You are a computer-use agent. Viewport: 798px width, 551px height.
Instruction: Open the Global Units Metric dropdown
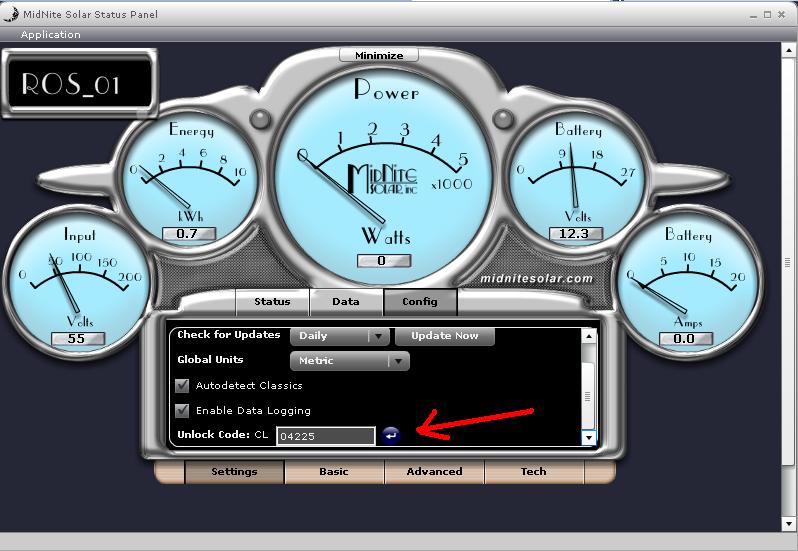pos(350,361)
